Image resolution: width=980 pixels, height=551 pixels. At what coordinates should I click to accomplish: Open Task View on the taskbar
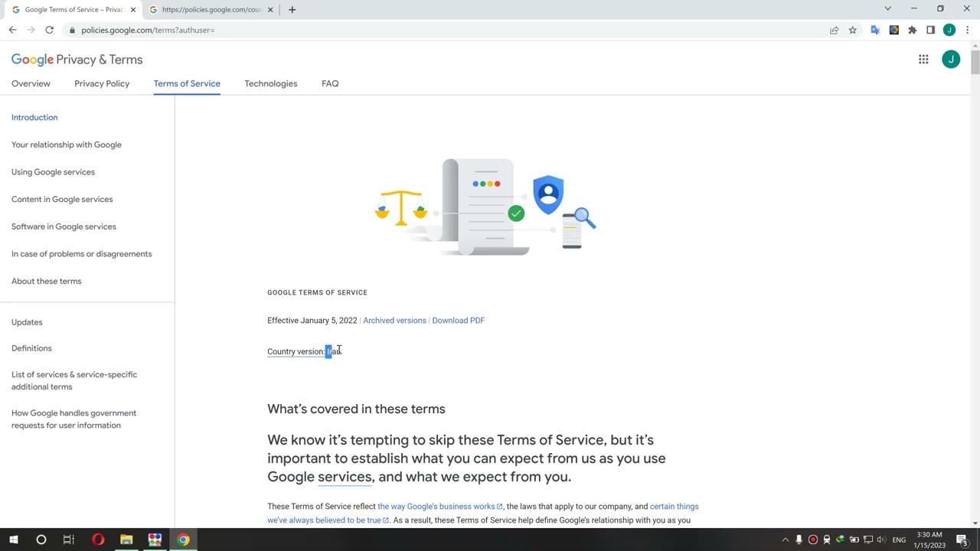(69, 540)
